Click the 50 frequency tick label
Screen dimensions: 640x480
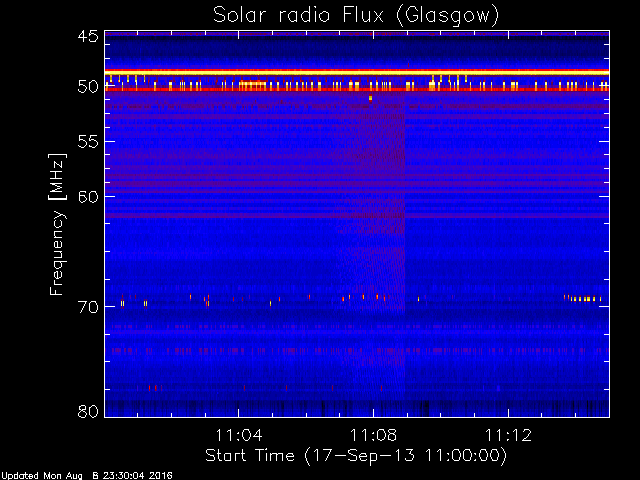click(88, 87)
